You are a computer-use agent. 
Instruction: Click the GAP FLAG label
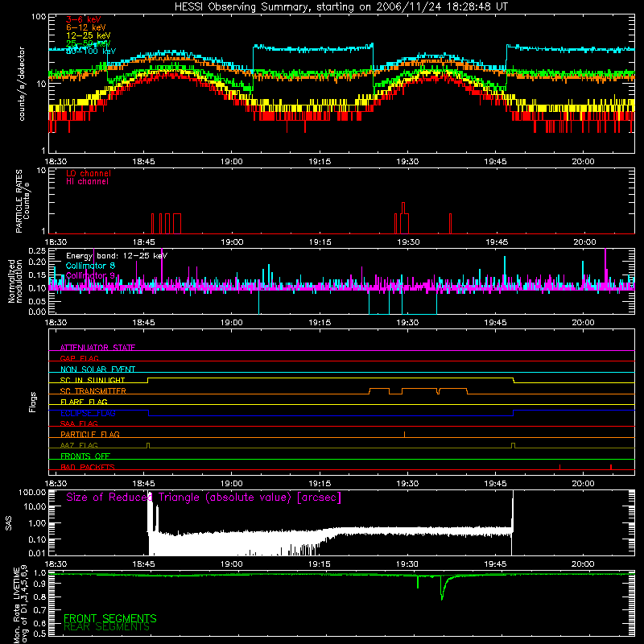(79, 358)
